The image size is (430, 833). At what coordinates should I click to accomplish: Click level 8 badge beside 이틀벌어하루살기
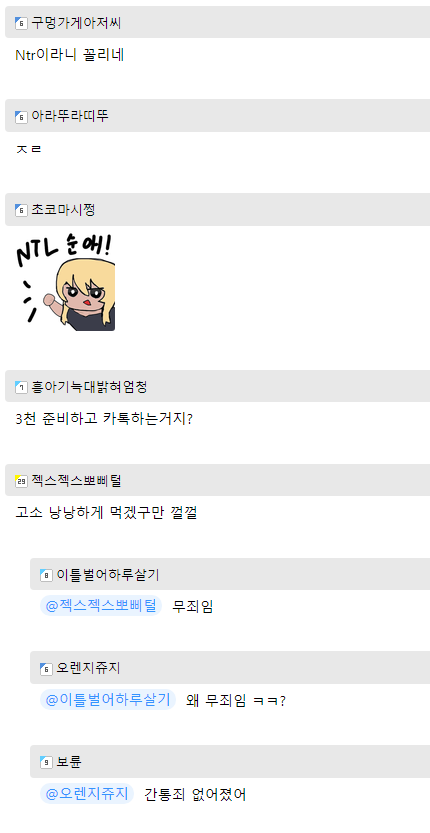[46, 575]
